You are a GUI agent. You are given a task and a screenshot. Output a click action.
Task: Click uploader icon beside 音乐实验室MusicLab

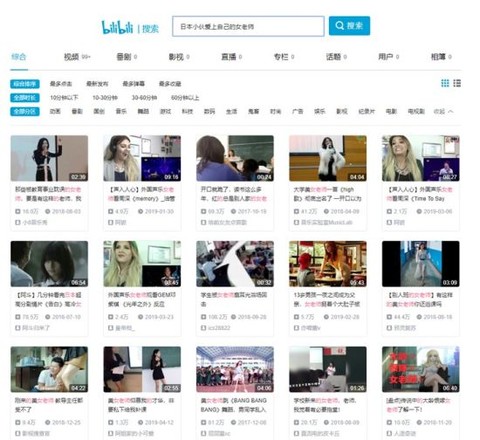click(x=296, y=222)
